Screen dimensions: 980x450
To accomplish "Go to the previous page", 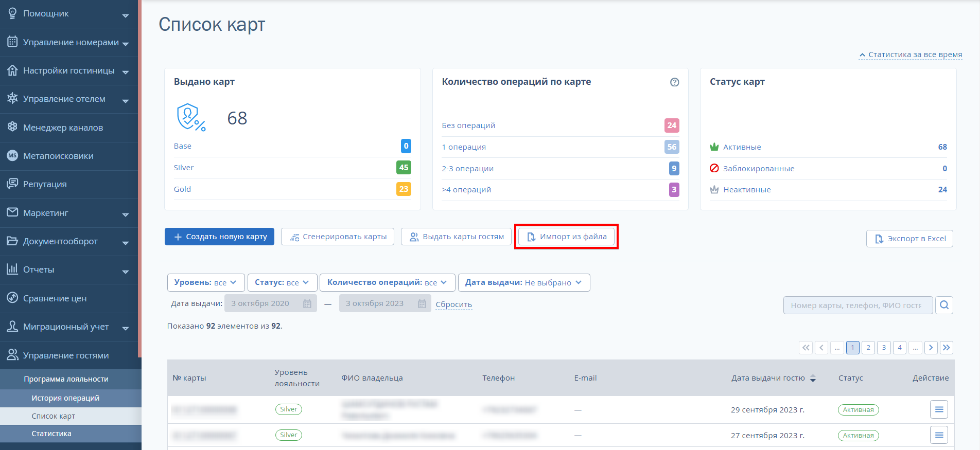I will pyautogui.click(x=821, y=348).
